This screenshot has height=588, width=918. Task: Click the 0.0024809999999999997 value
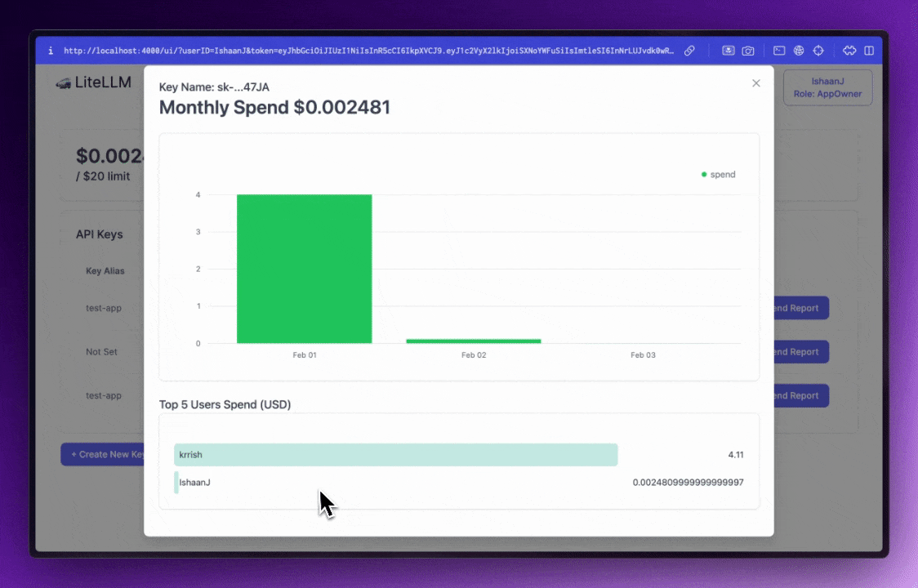[x=688, y=483]
